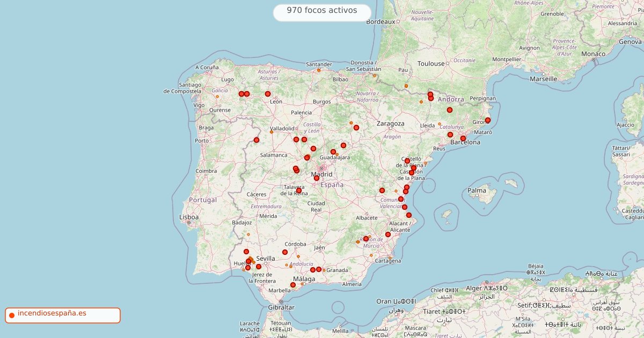644x338 pixels.
Task: Select the small orange dot beside the Valladolid label
Action: (272, 132)
